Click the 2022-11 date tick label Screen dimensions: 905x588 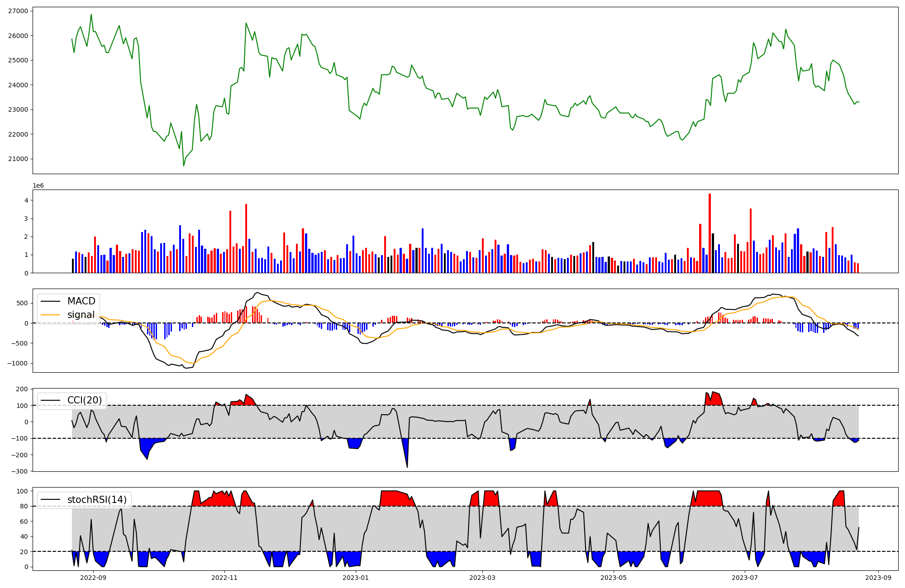pyautogui.click(x=224, y=578)
